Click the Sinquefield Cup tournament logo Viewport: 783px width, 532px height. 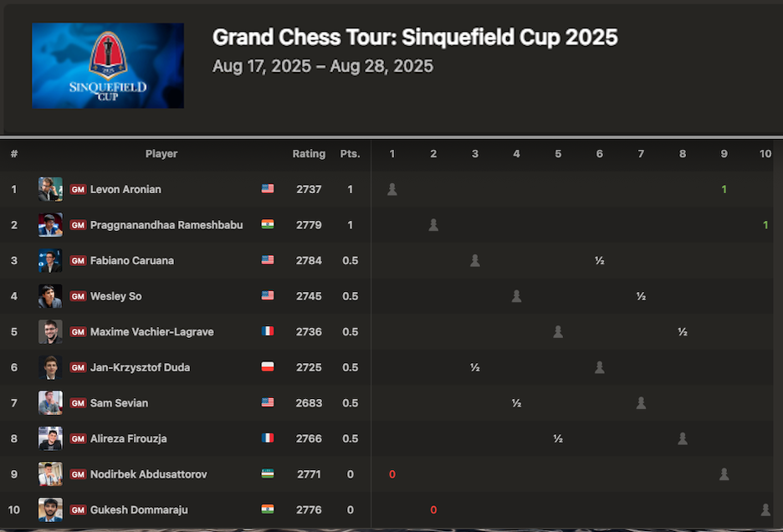pyautogui.click(x=108, y=65)
